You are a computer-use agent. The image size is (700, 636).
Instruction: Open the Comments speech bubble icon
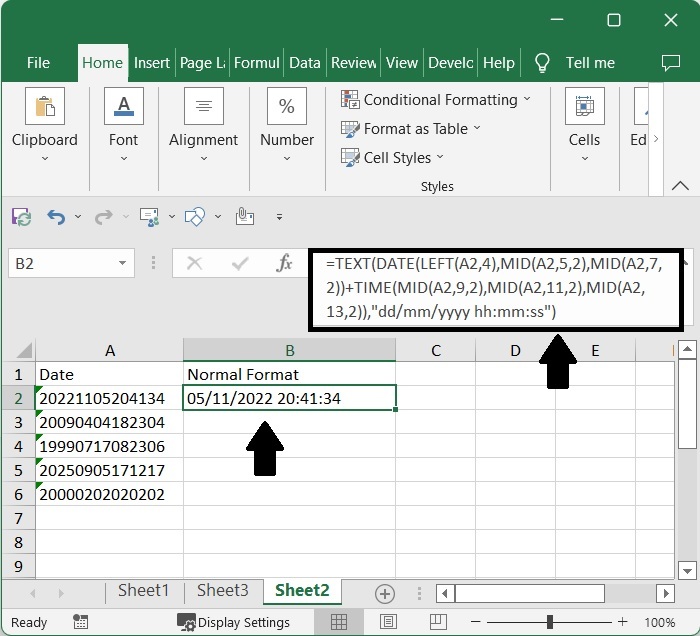pos(671,62)
